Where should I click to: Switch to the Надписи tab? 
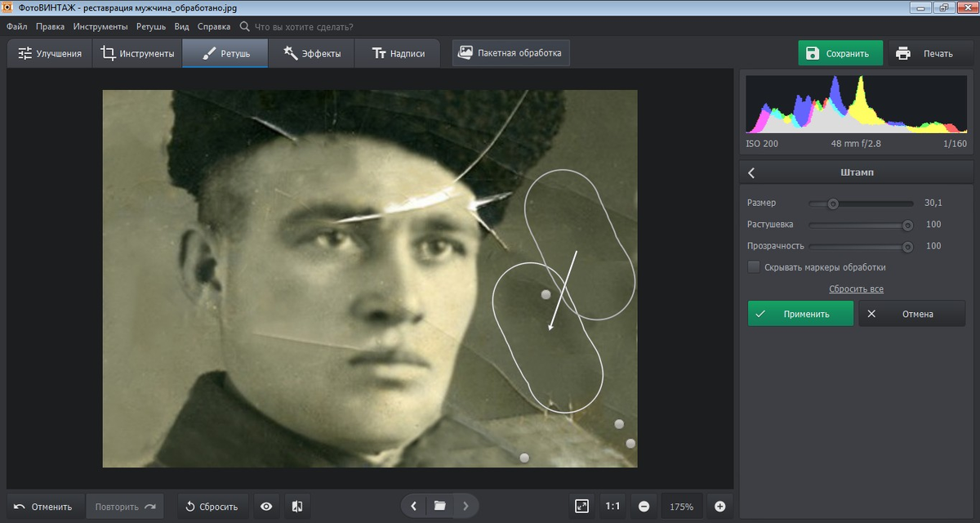pos(398,54)
